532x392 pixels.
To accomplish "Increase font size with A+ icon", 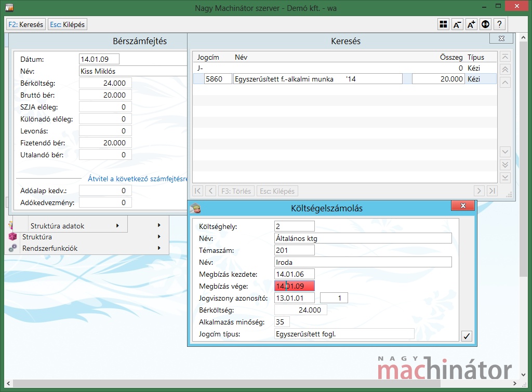I will click(471, 24).
